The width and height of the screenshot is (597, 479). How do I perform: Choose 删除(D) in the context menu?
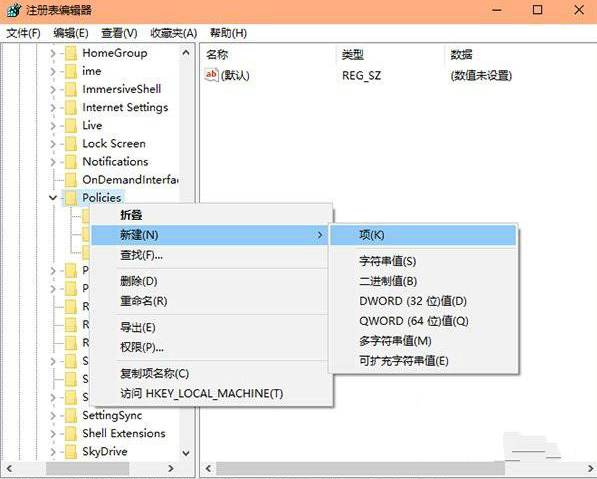[x=210, y=281]
